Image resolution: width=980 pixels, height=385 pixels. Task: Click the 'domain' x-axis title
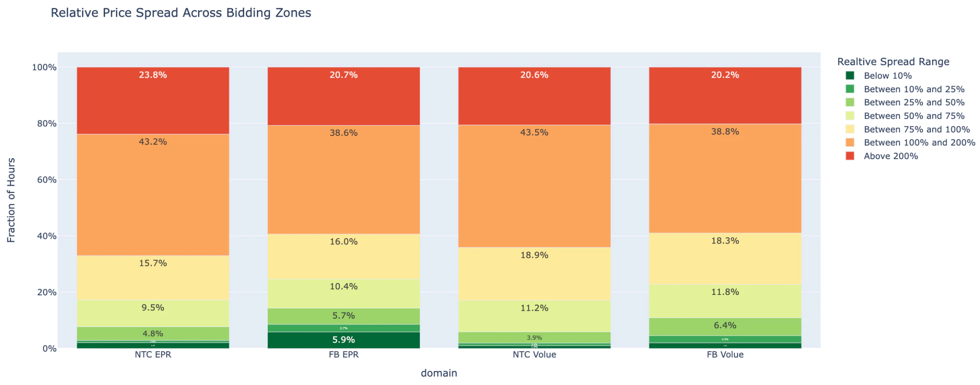(439, 373)
